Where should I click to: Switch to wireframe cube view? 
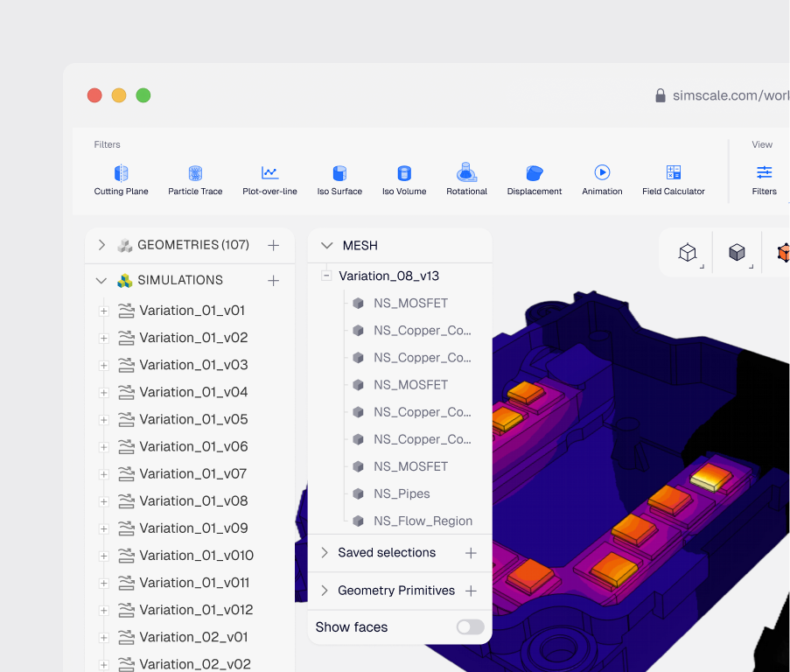(x=688, y=252)
